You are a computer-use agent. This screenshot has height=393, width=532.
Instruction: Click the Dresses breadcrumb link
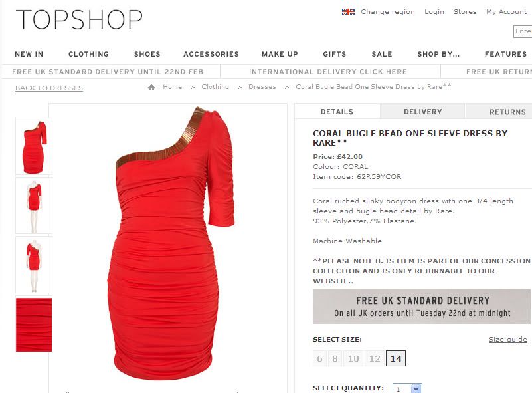(262, 87)
